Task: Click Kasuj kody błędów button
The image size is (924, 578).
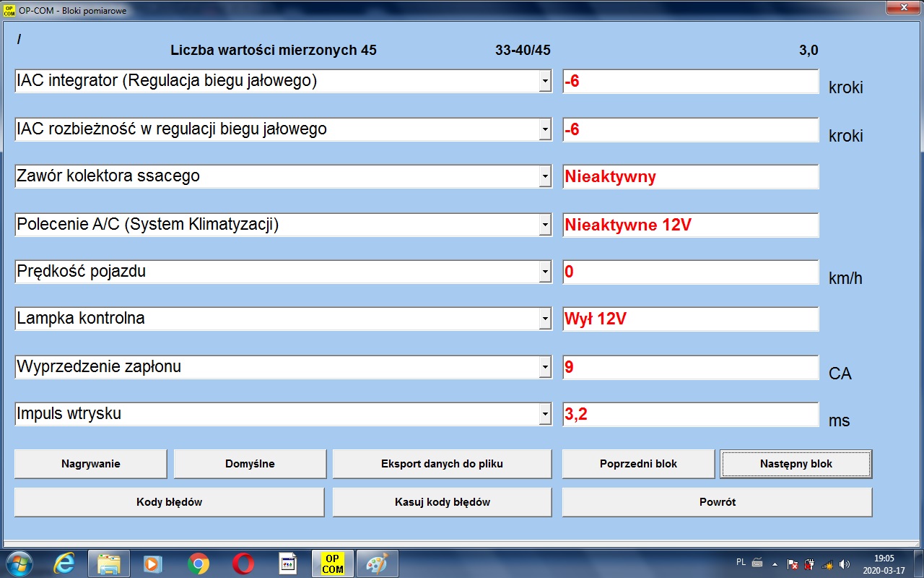Action: click(x=442, y=502)
